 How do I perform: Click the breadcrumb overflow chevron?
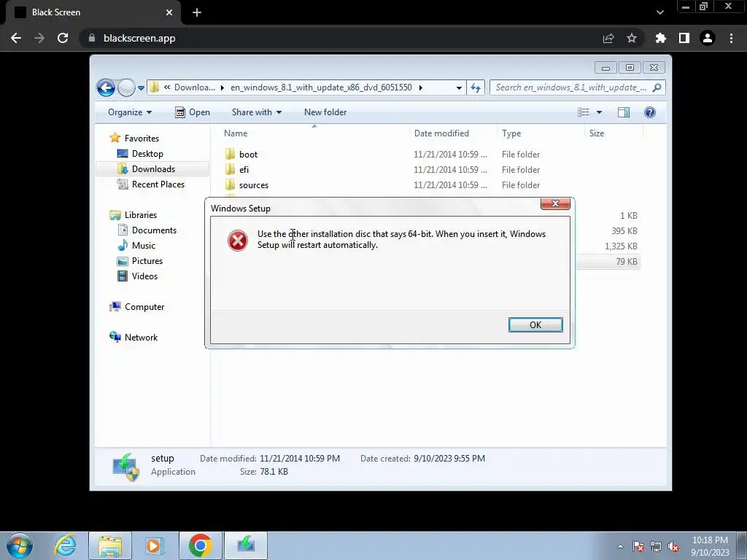tap(167, 87)
